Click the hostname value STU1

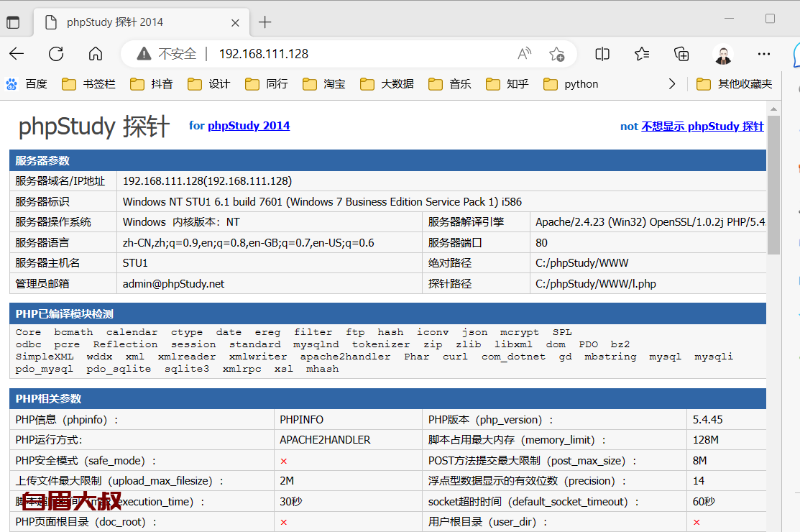coord(135,263)
